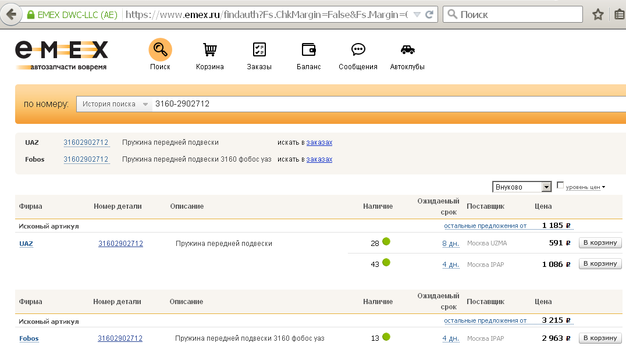Click заказах link in the Fobos summary row
This screenshot has height=364, width=626.
click(x=319, y=159)
